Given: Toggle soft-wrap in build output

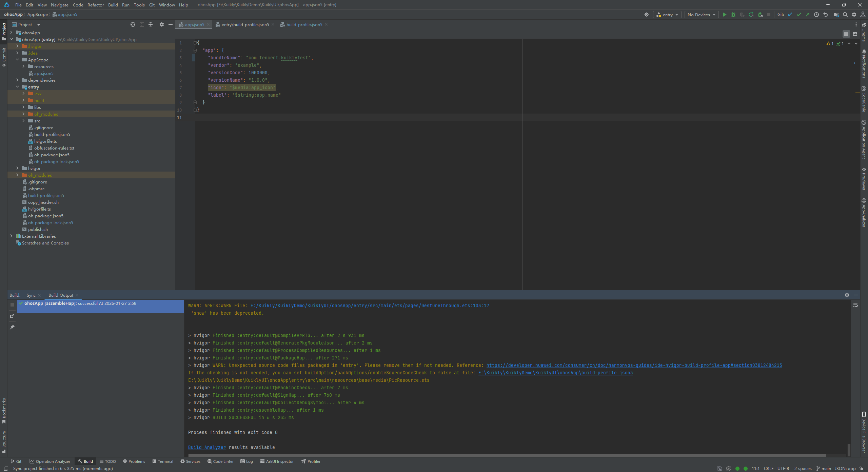Looking at the screenshot, I should tap(855, 305).
